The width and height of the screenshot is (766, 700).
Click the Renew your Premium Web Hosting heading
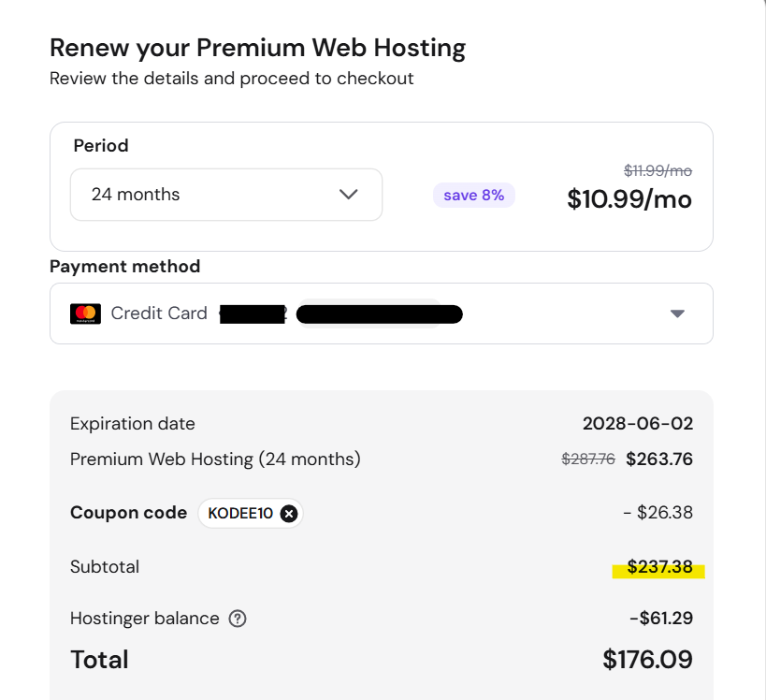257,47
